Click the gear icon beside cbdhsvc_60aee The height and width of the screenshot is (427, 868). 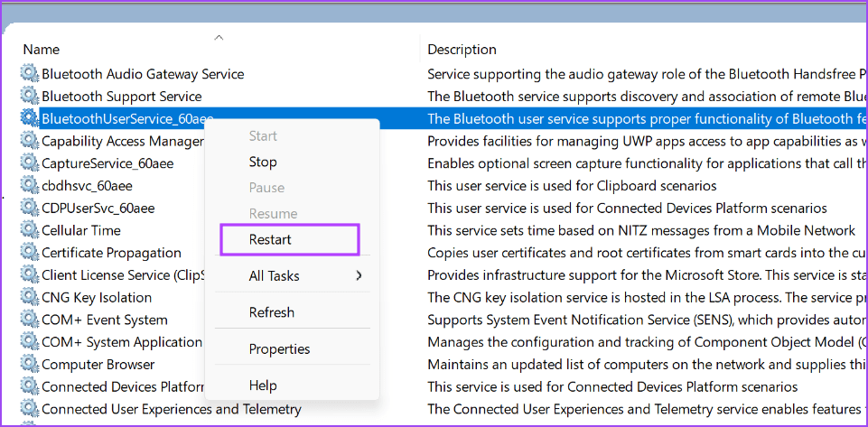click(28, 185)
